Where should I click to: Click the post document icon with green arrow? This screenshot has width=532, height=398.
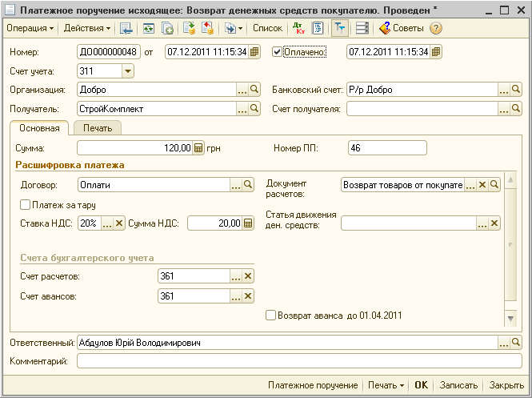click(189, 28)
